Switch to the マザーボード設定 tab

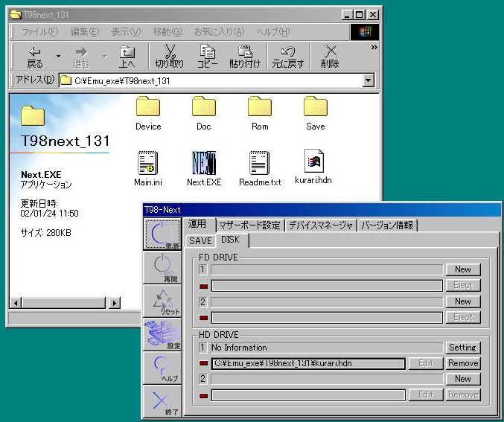[x=250, y=226]
